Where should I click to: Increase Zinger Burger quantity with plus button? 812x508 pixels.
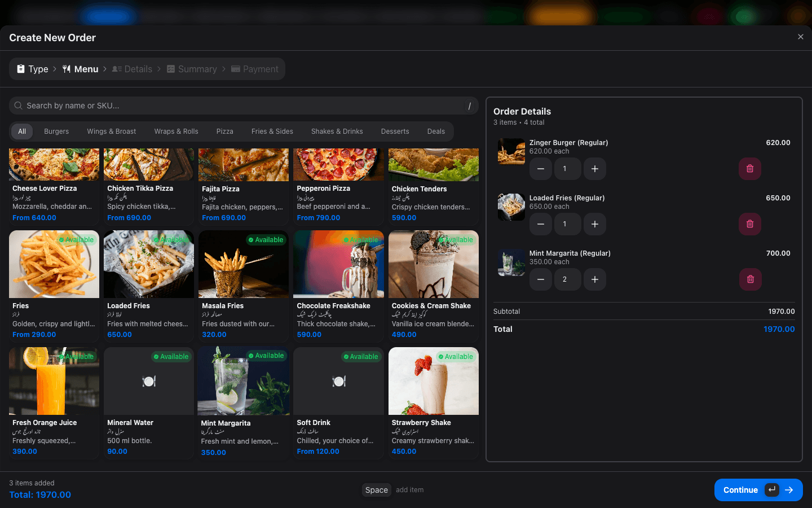coord(594,169)
